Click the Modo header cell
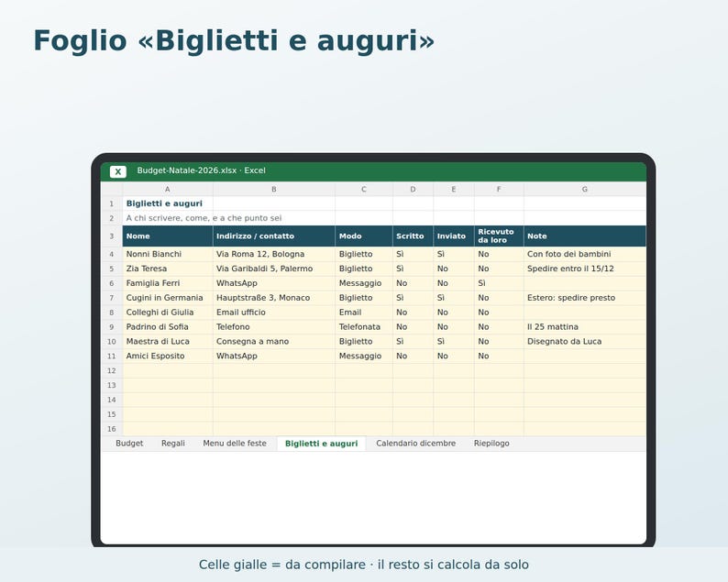The width and height of the screenshot is (728, 582). click(363, 236)
